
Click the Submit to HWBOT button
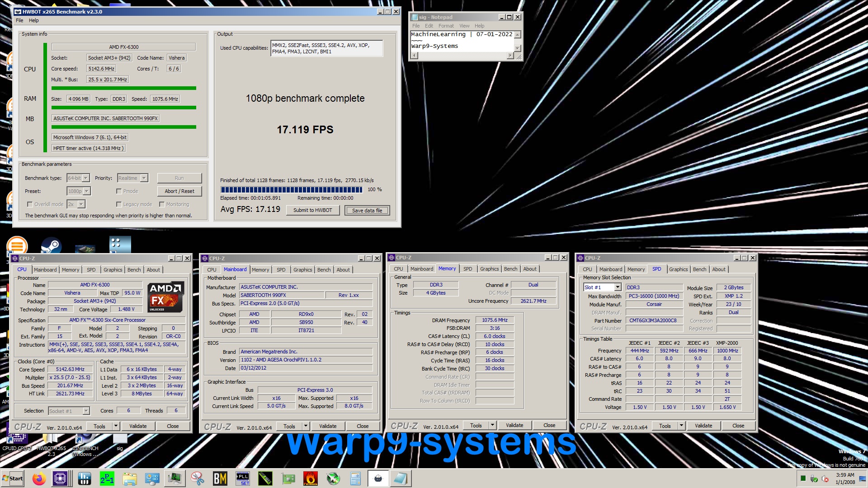point(312,210)
